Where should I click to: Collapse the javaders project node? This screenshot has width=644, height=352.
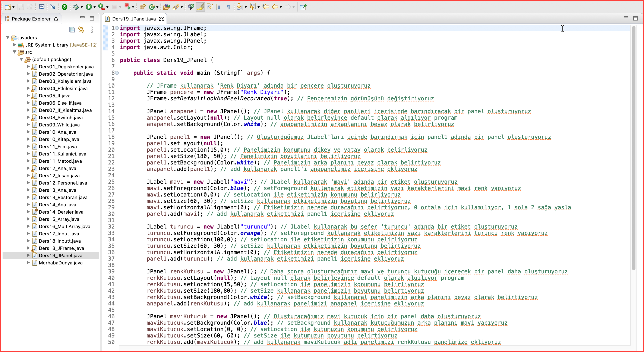point(8,38)
